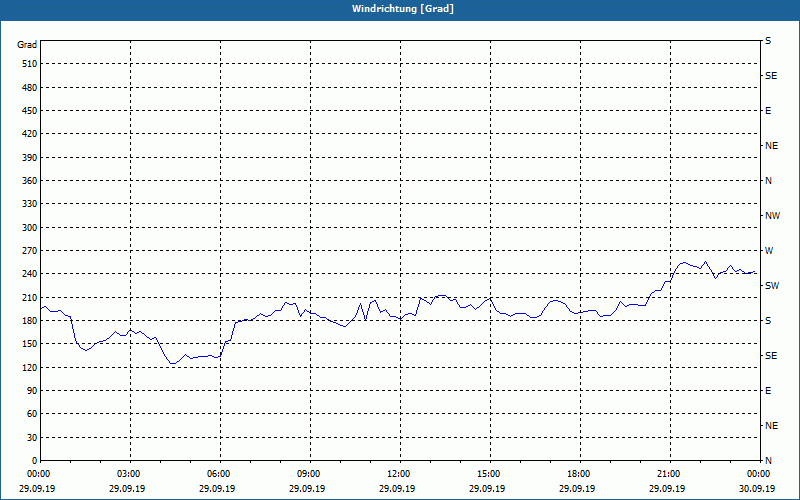Select the 210 y-axis value label
Viewport: 800px width, 500px height.
[x=30, y=297]
